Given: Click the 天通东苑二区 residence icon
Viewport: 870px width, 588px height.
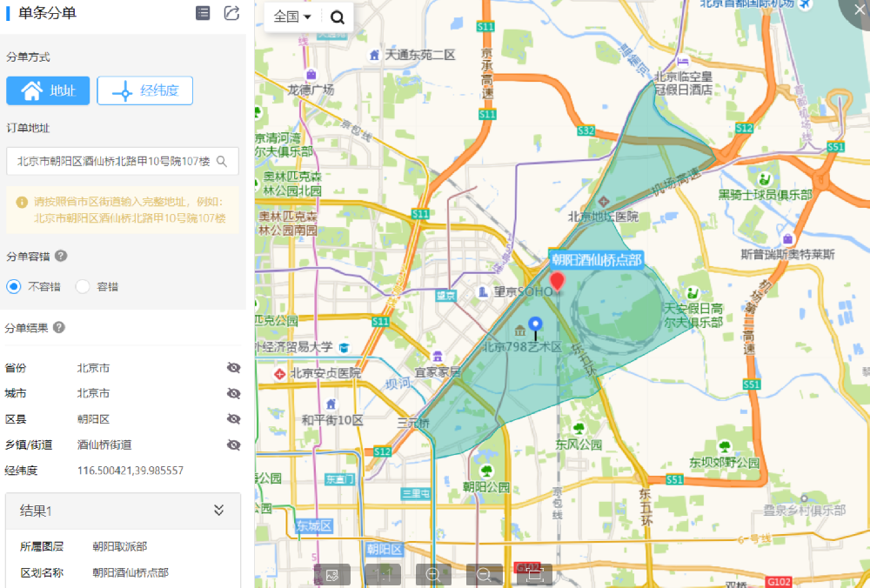Looking at the screenshot, I should (x=374, y=55).
